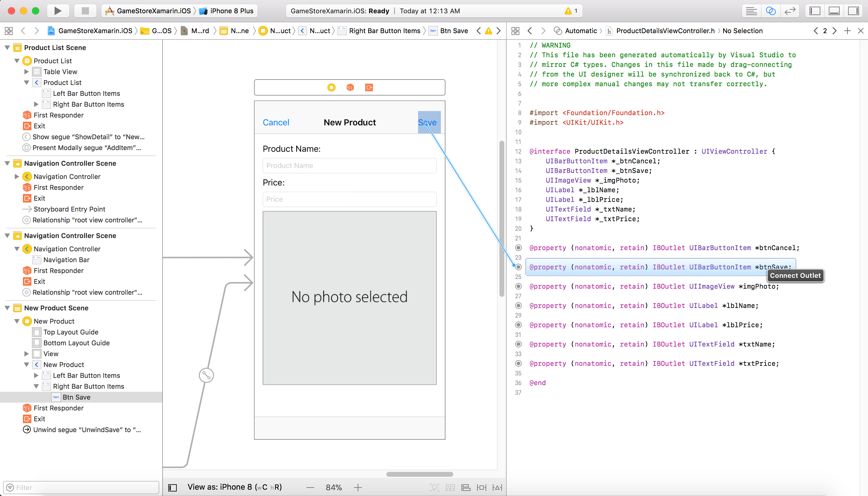This screenshot has height=496, width=868.
Task: Choose the GameStoreXamarin.iOS scheme
Action: click(x=148, y=11)
